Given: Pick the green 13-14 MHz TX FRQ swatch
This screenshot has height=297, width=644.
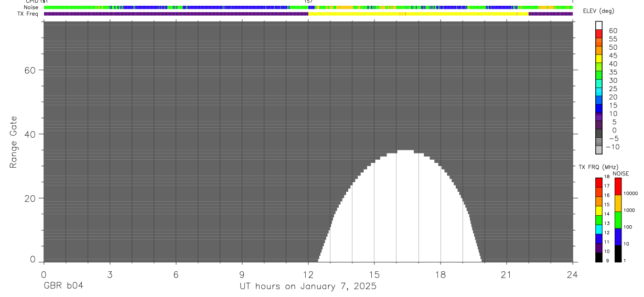Looking at the screenshot, I should pos(599,220).
